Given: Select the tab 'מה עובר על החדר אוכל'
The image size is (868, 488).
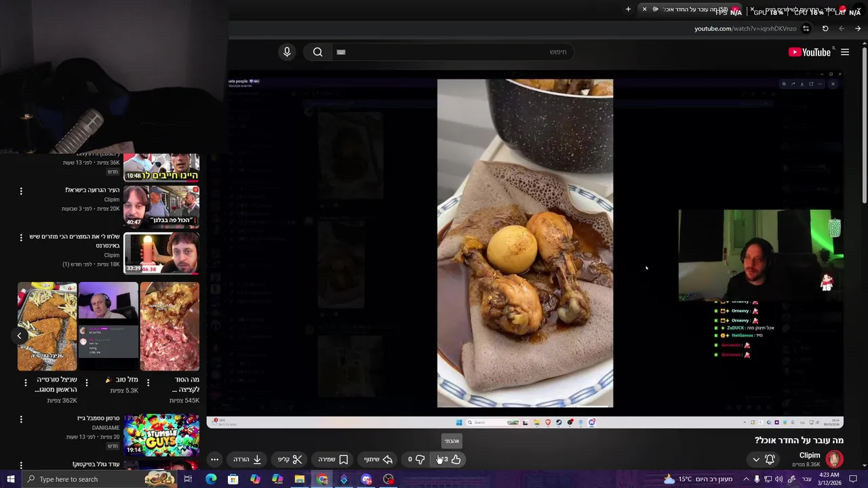Looking at the screenshot, I should click(690, 9).
